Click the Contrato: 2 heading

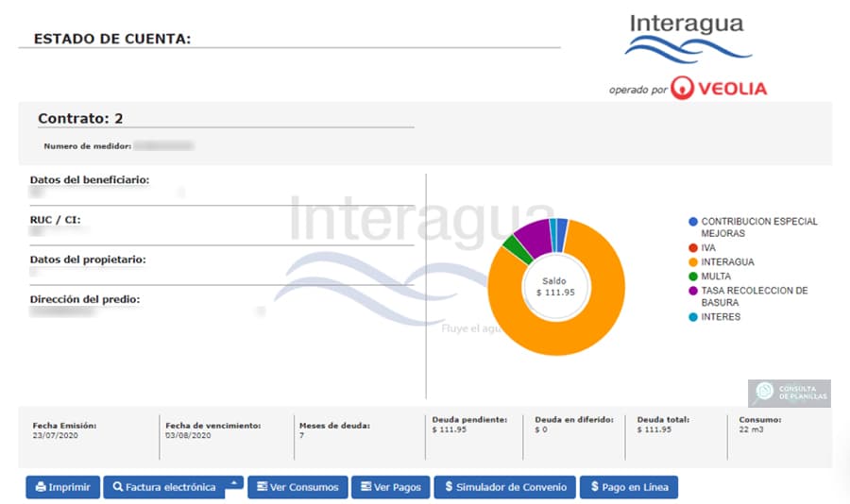(x=80, y=118)
